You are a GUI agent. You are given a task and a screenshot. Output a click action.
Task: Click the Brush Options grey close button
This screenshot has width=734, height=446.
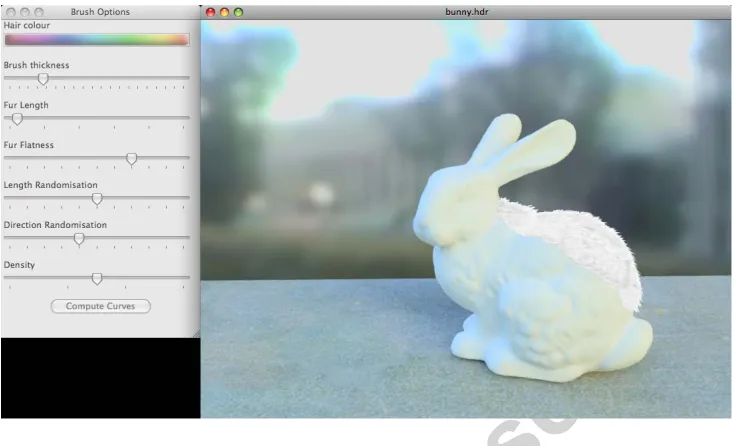point(11,12)
